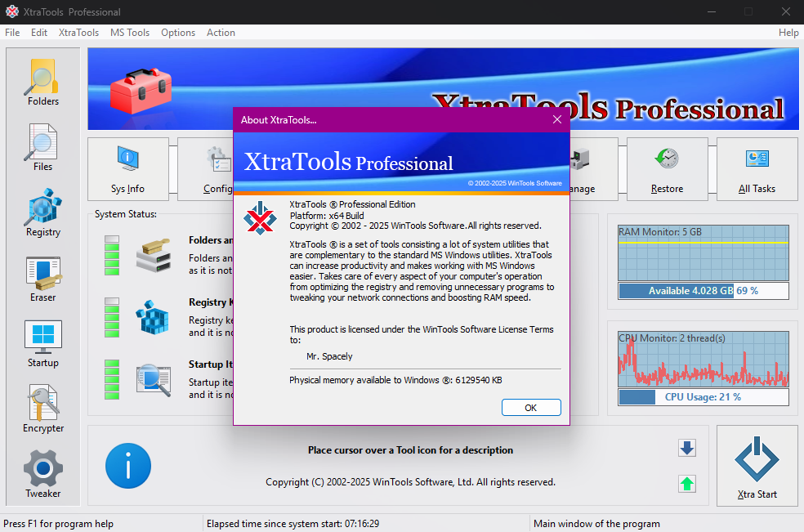Click the RAM Available 4.028 GB bar
The width and height of the screenshot is (804, 532).
703,291
